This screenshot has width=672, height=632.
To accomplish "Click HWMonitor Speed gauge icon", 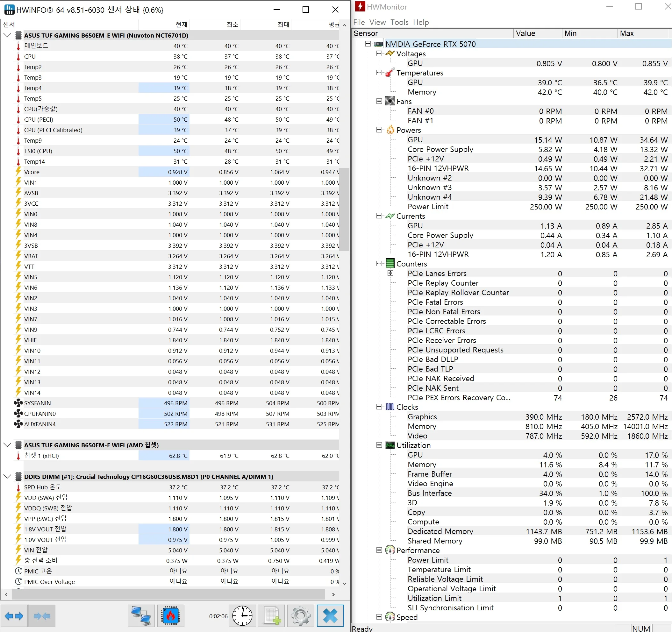I will pos(390,617).
